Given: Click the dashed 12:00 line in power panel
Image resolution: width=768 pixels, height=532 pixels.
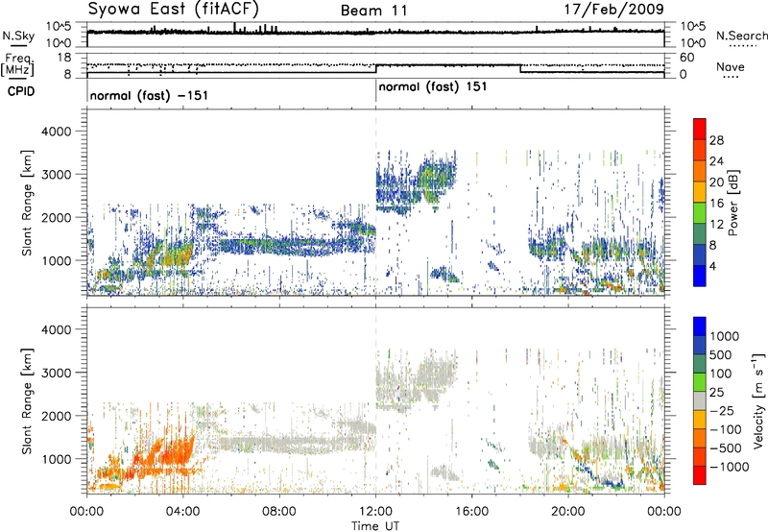Looking at the screenshot, I should [375, 203].
